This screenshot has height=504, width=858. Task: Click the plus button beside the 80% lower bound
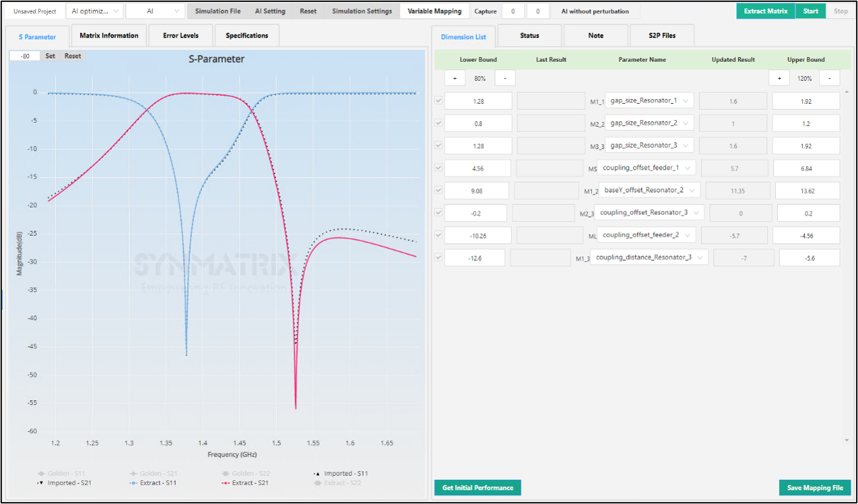pos(454,78)
